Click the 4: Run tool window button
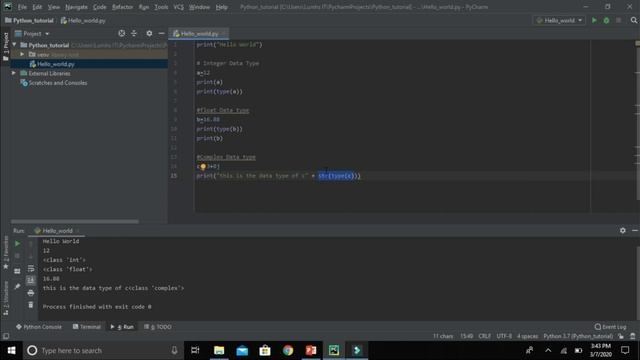This screenshot has height=360, width=640. point(122,327)
